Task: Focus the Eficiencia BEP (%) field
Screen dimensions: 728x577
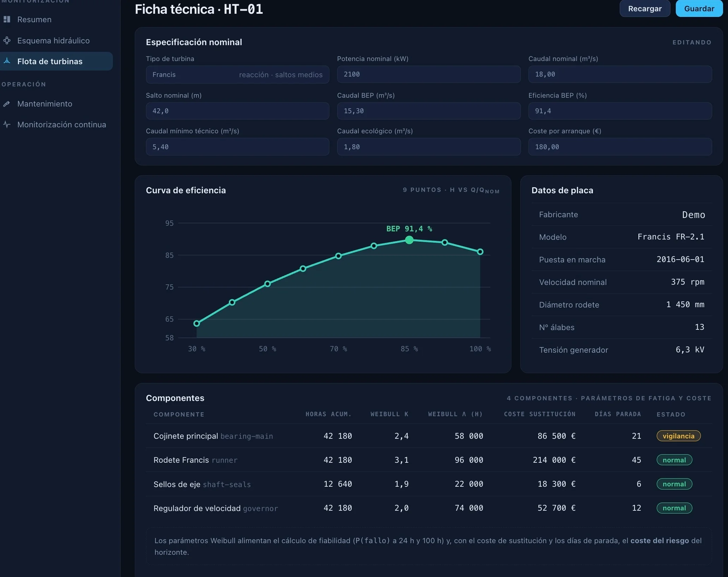Action: [620, 111]
